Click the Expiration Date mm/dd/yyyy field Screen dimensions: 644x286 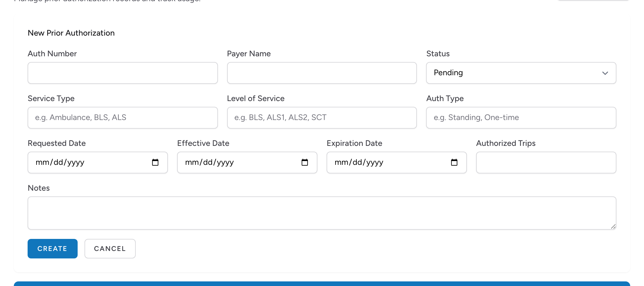(x=397, y=163)
